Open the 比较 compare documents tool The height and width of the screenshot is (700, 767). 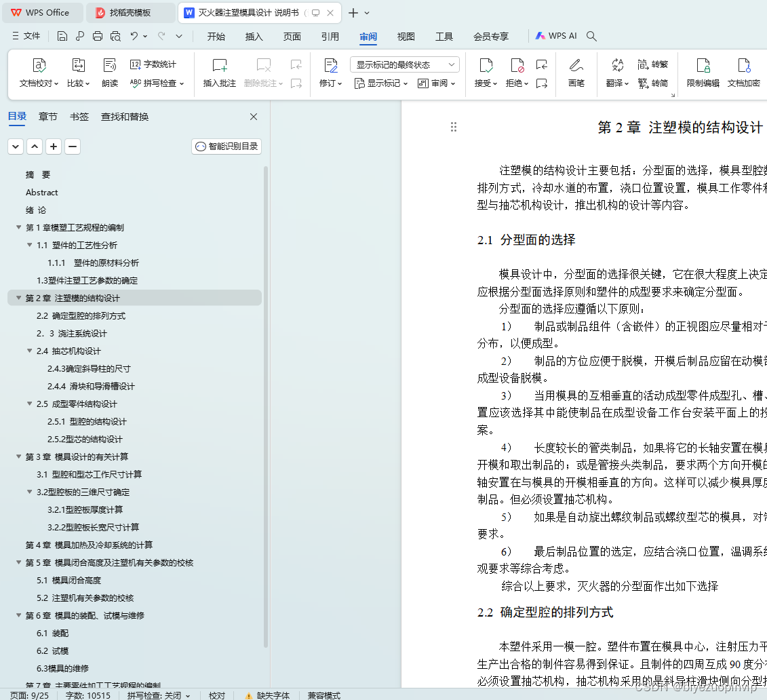78,73
